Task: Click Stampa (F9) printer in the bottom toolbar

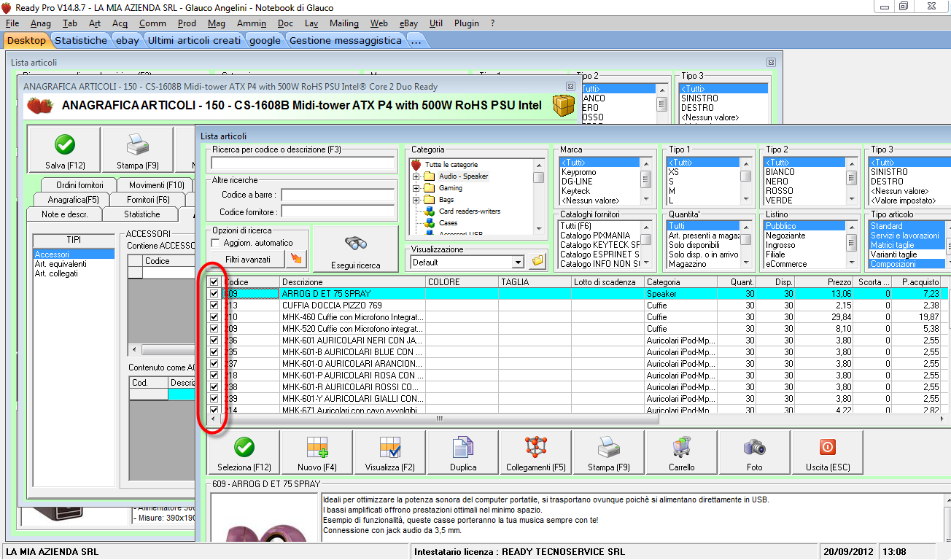Action: click(609, 453)
